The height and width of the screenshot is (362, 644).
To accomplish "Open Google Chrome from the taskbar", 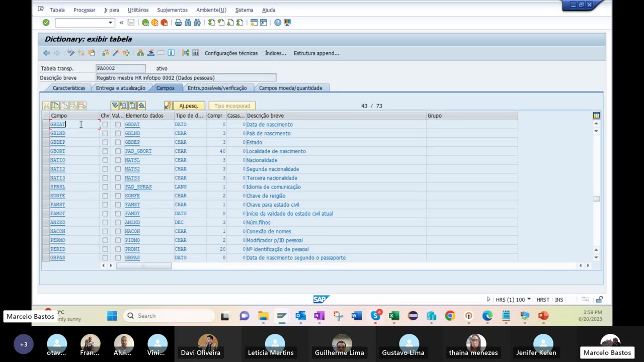I will 450,316.
